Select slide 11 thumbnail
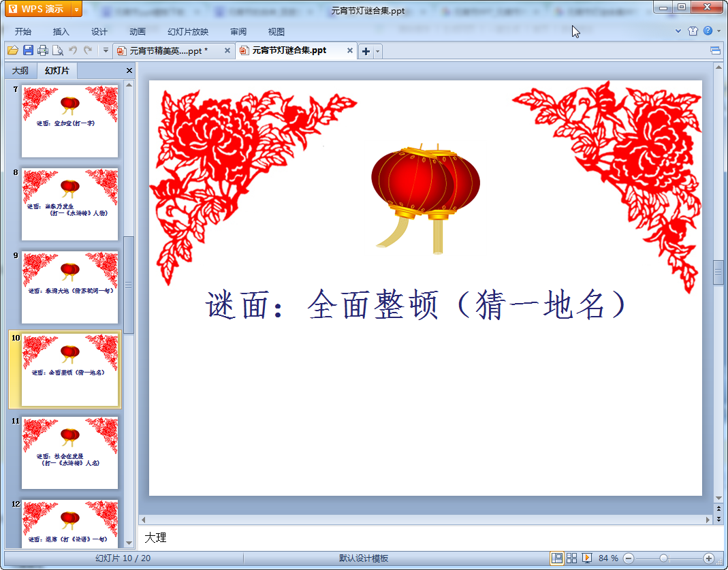The image size is (728, 570). (69, 453)
